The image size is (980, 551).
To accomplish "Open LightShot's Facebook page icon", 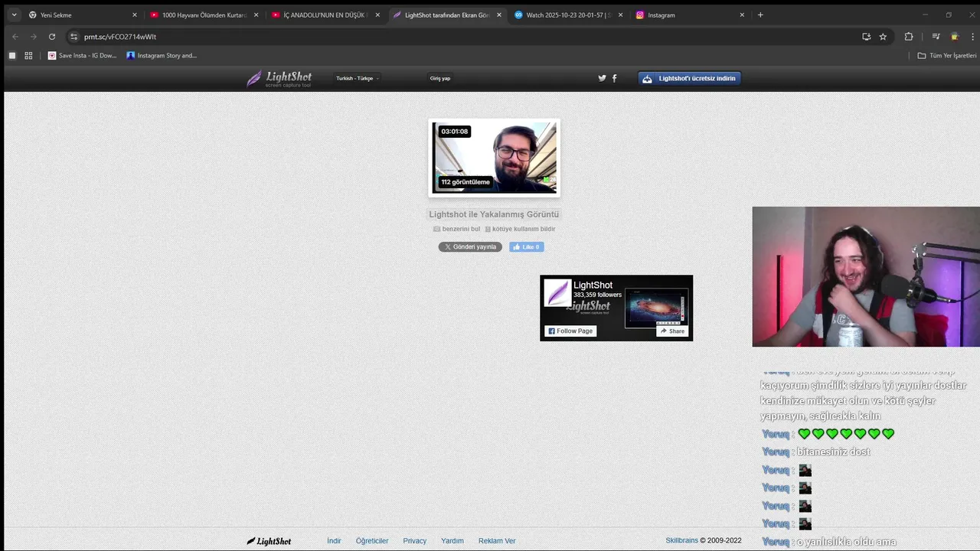I will pos(614,78).
